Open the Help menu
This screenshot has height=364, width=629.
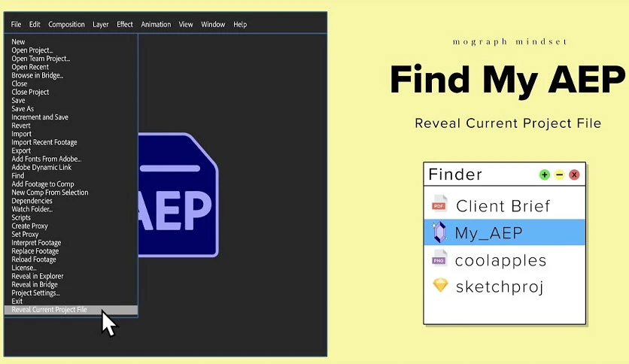pos(240,25)
